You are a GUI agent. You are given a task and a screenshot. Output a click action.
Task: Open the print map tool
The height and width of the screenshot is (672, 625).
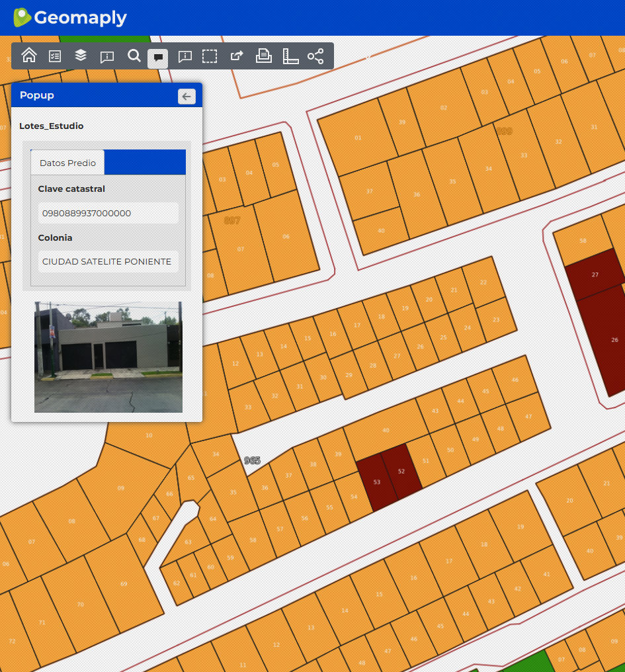(264, 56)
